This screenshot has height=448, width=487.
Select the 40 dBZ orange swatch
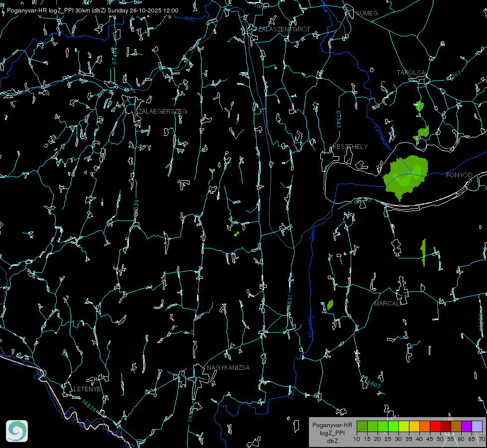425,426
